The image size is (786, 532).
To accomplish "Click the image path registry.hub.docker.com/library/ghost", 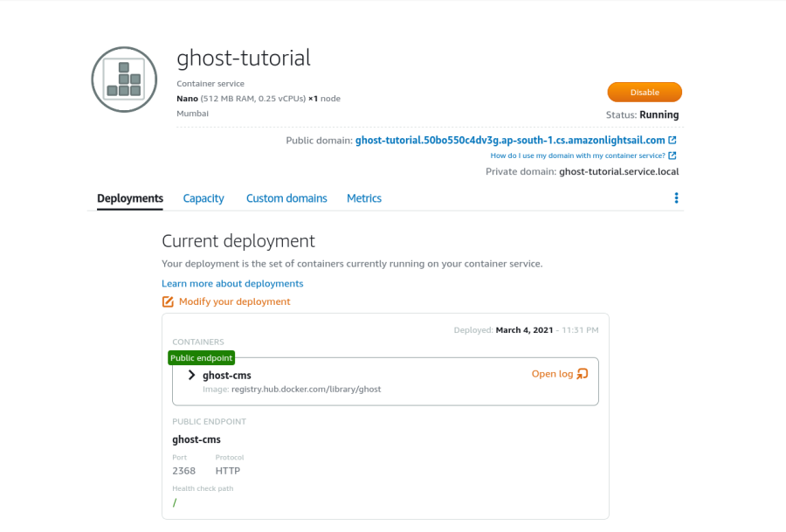I will click(x=306, y=389).
